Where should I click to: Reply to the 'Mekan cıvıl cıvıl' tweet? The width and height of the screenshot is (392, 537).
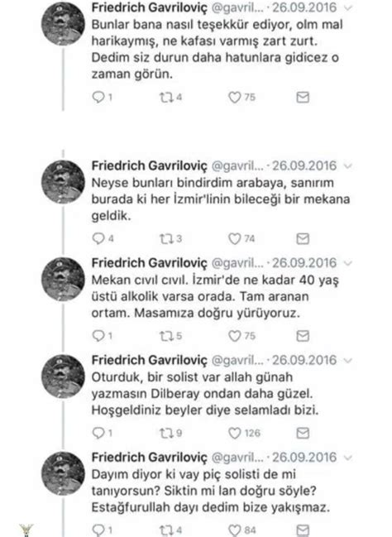[98, 336]
